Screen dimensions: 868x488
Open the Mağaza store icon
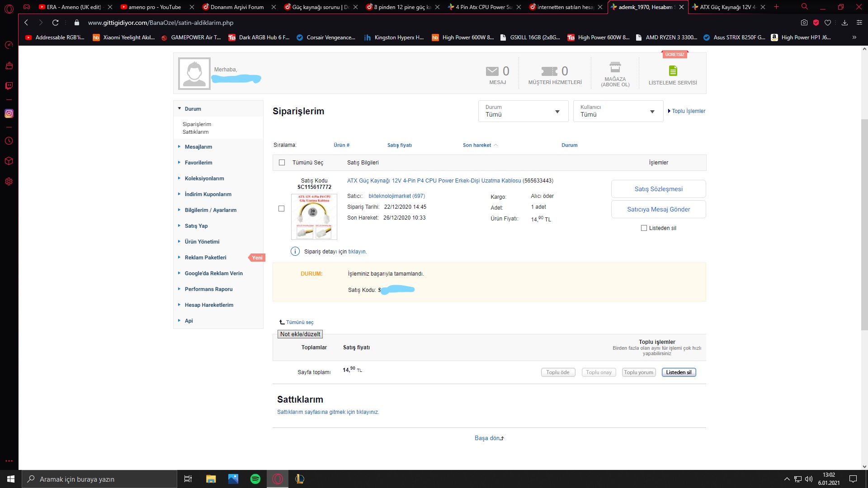(x=615, y=67)
